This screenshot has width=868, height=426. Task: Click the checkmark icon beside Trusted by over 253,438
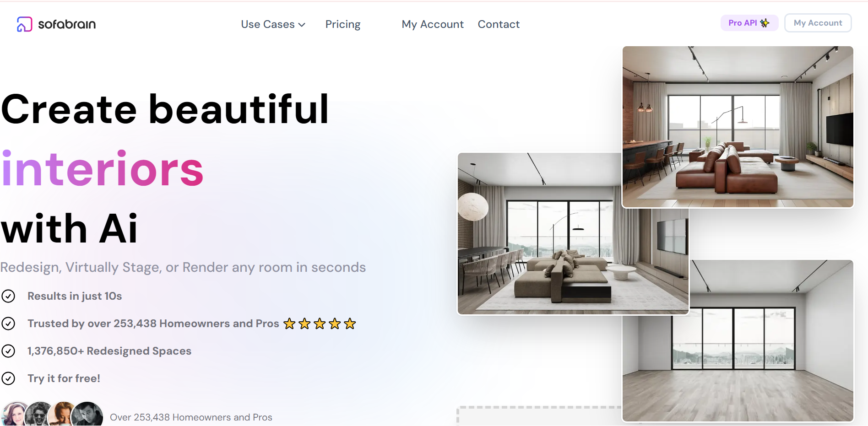[x=8, y=324]
